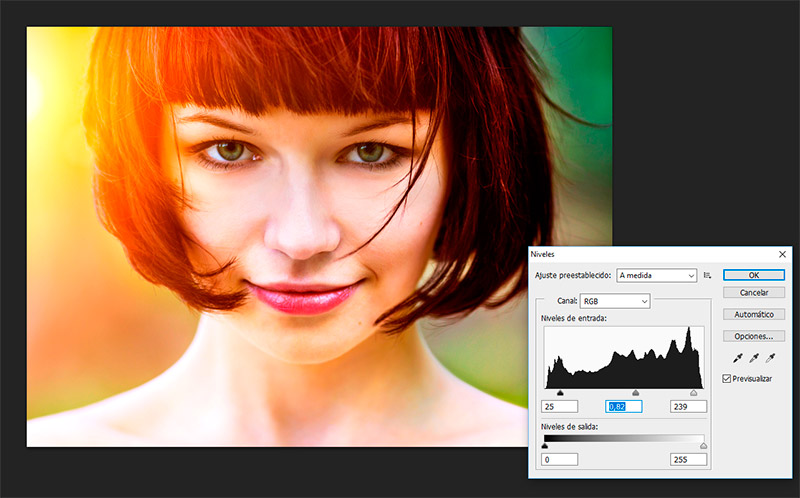Toggle the Previsualizar checkbox
The width and height of the screenshot is (800, 498).
pyautogui.click(x=727, y=379)
